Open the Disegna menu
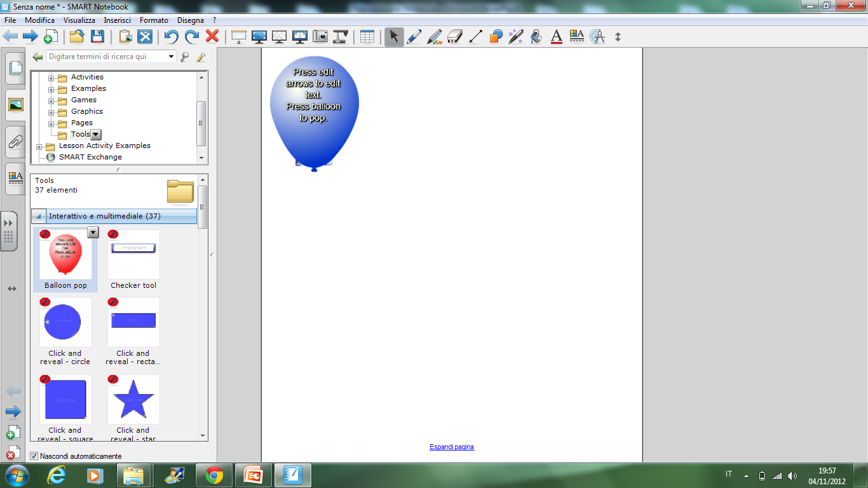Screen dimensions: 868x488 191,20
